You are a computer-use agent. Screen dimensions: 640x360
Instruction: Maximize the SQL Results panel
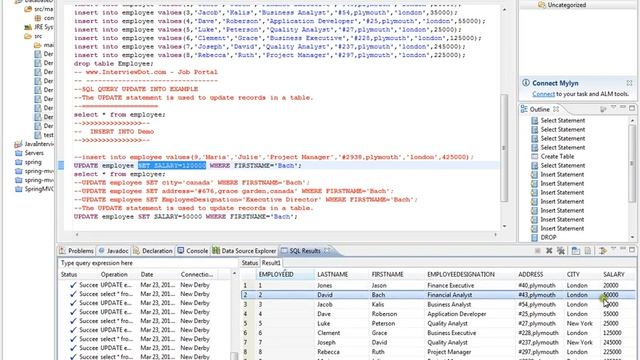[632, 249]
